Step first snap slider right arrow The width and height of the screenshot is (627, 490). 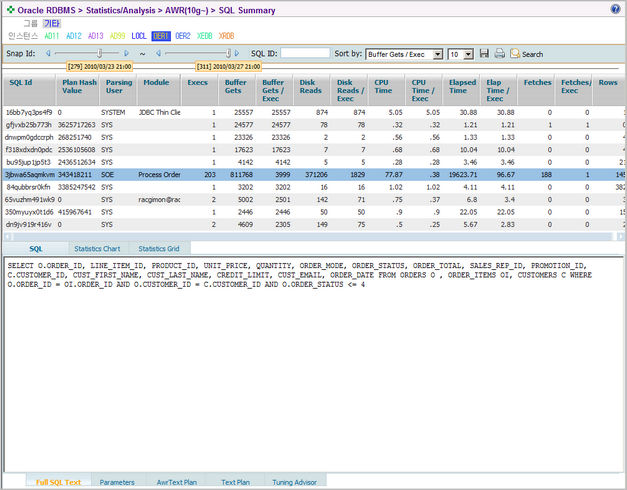pos(127,53)
